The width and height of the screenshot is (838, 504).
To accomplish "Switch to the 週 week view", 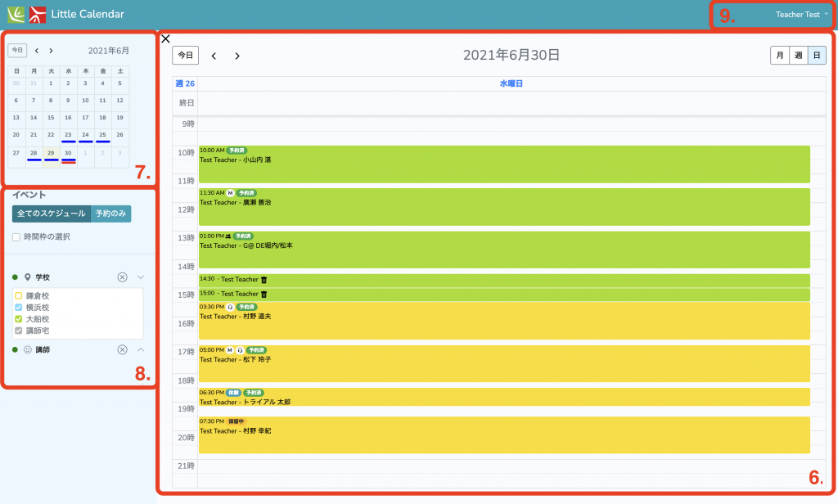I will click(798, 56).
